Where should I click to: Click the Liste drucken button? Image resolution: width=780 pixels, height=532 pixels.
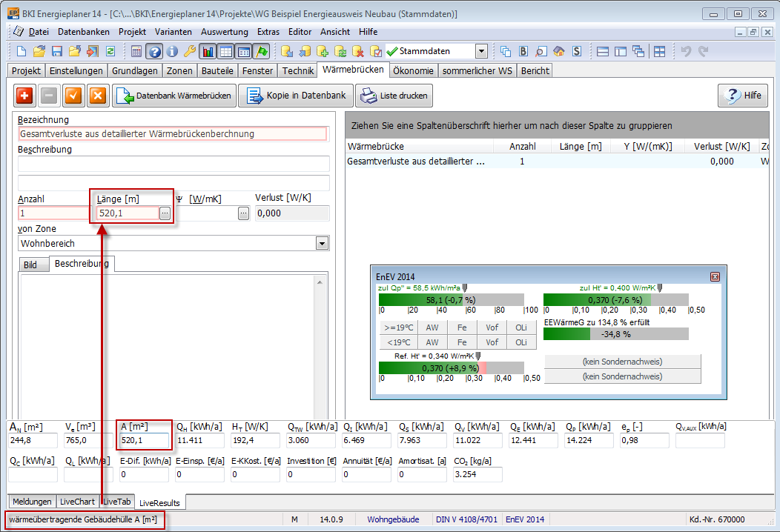394,96
